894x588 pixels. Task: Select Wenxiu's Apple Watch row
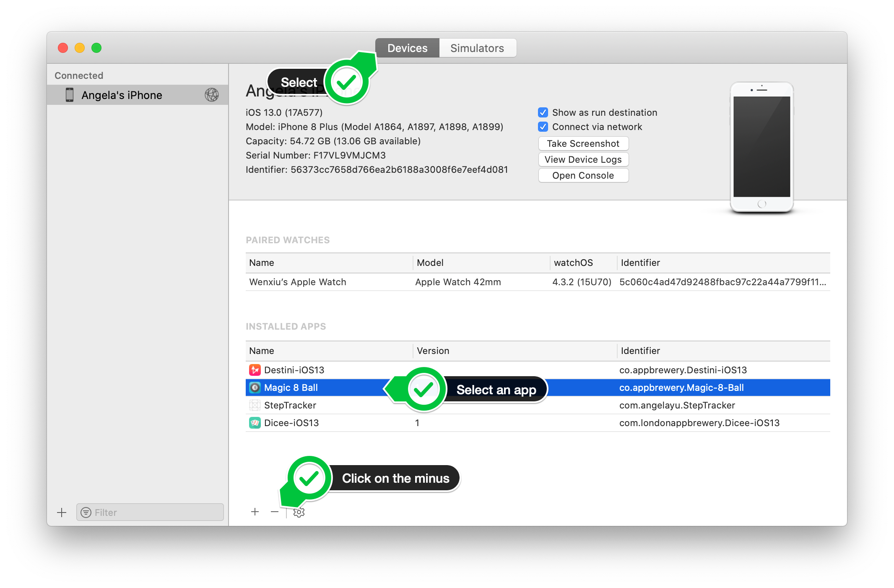coord(538,282)
